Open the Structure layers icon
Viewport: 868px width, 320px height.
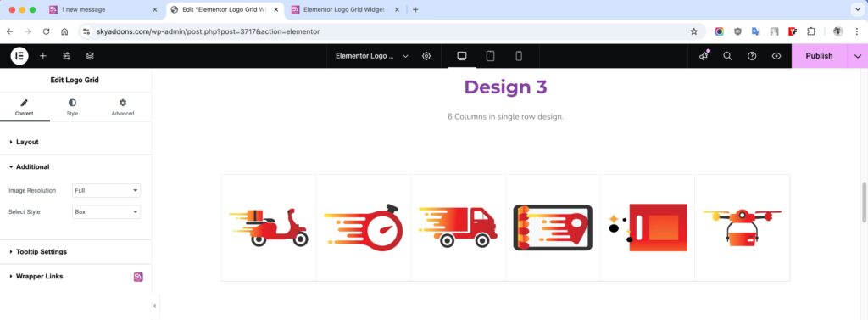90,56
